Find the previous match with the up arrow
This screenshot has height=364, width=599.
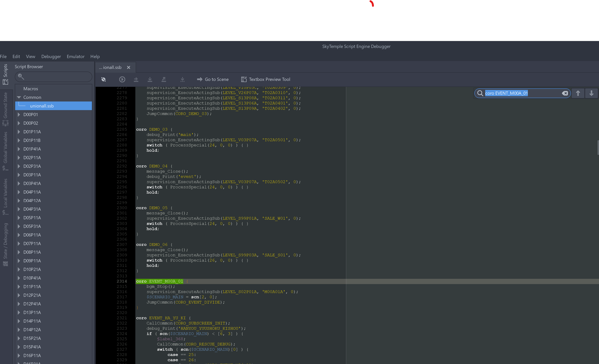578,93
